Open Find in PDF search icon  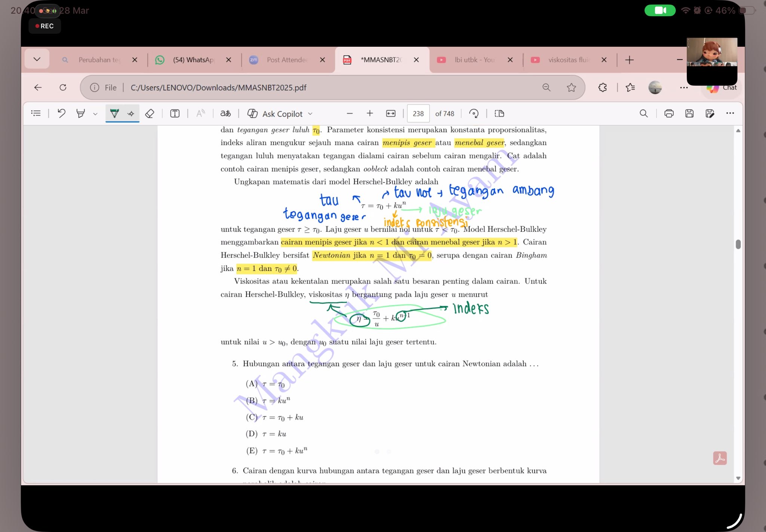click(x=643, y=113)
